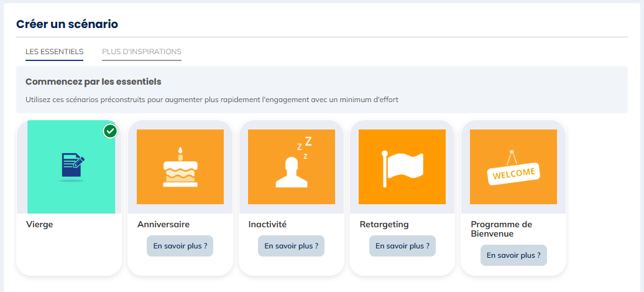Toggle the green checkmark on Vierge card
Image resolution: width=644 pixels, height=292 pixels.
point(110,131)
